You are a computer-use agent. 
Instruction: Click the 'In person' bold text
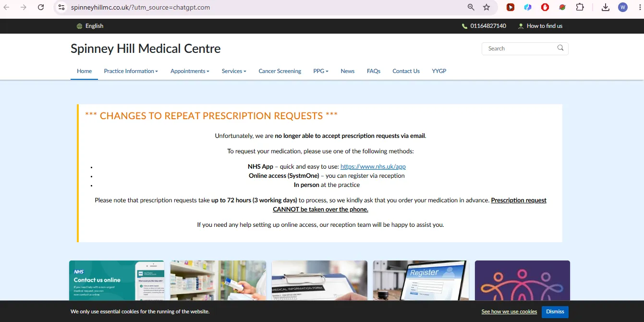point(306,185)
